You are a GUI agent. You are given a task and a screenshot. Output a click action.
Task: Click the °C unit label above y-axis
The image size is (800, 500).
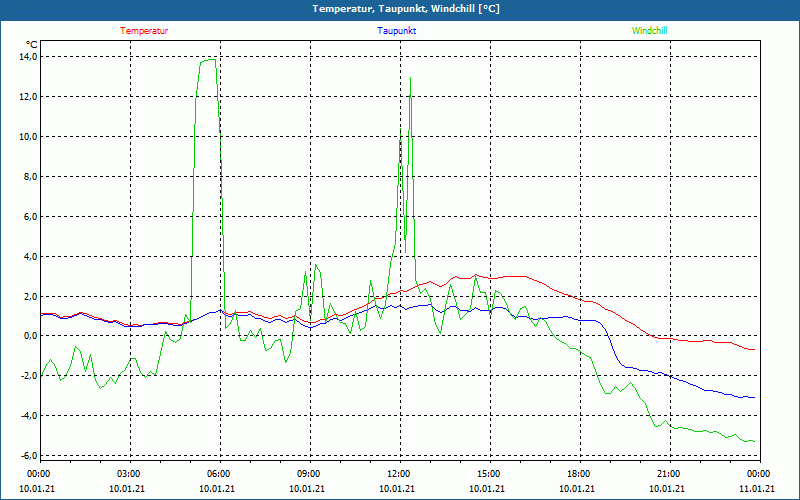(32, 44)
